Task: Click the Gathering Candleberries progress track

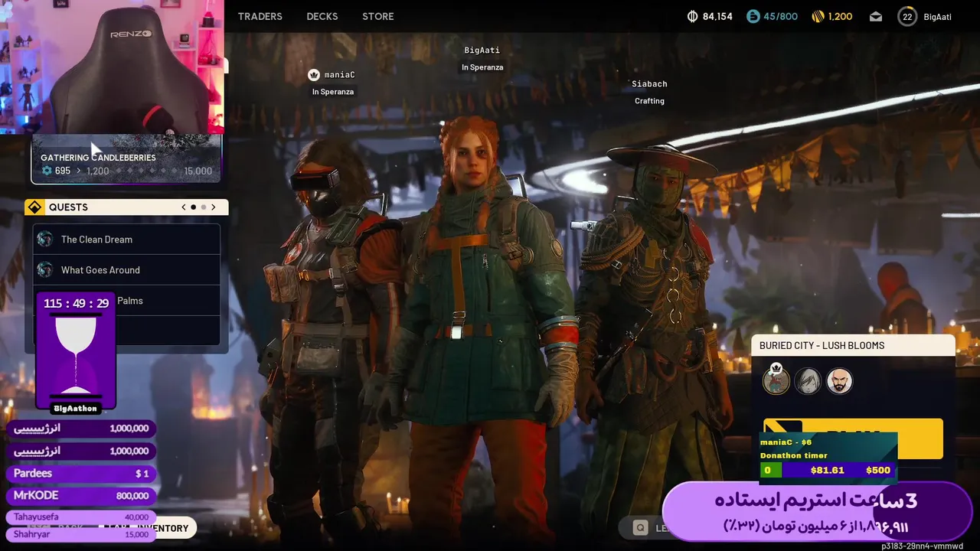Action: [x=126, y=171]
